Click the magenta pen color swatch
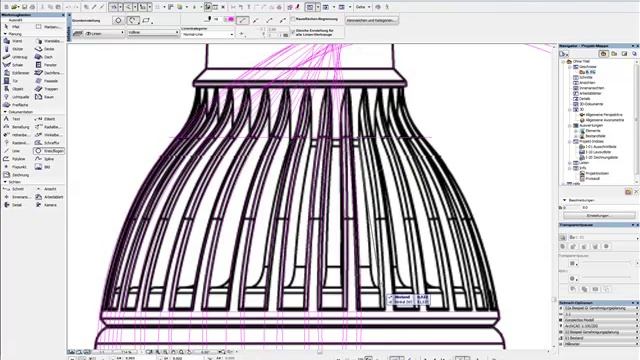This screenshot has width=640, height=360. pos(230,19)
